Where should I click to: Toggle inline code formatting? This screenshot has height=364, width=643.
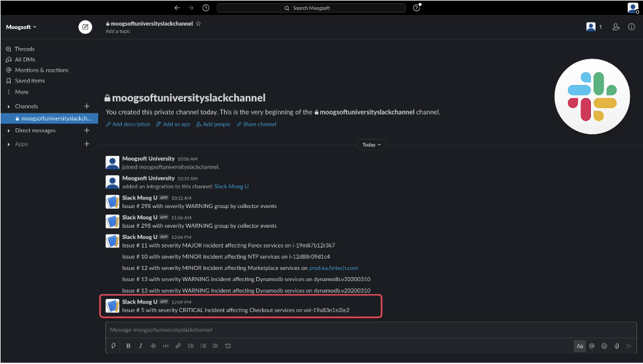[x=165, y=346]
